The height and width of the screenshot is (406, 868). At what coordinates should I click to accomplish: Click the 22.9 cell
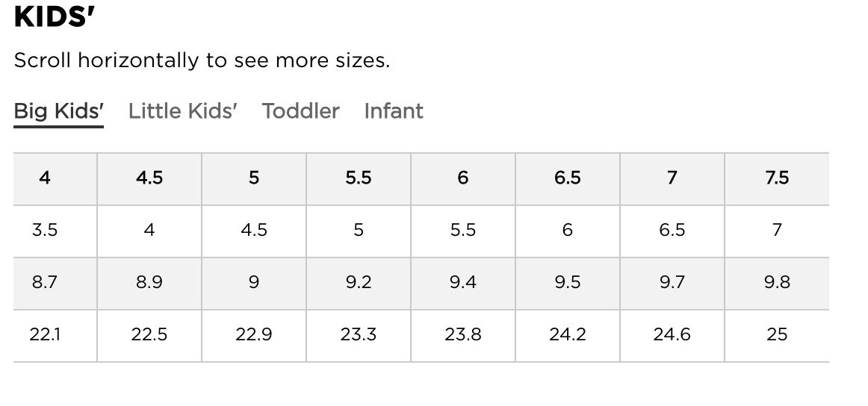(x=254, y=334)
